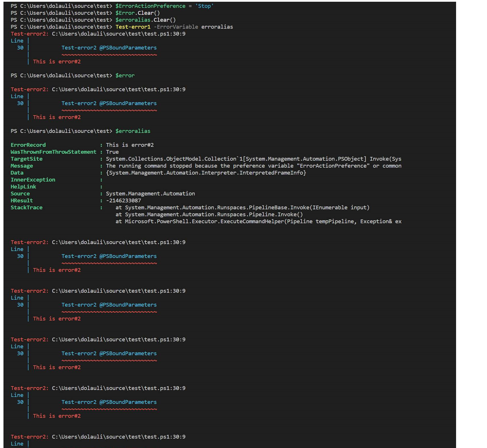Click the blue Test-error2 @PSBoundParameters code snippet
The width and height of the screenshot is (487, 448).
(x=109, y=47)
